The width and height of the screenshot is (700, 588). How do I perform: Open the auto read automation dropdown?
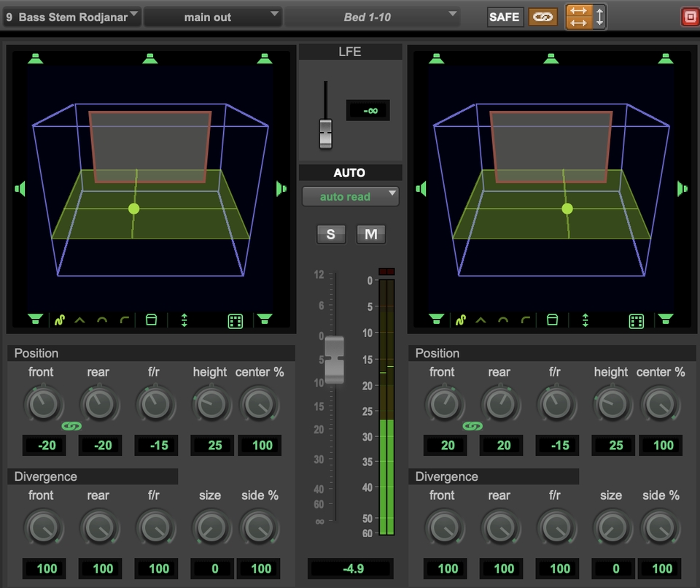(x=350, y=196)
